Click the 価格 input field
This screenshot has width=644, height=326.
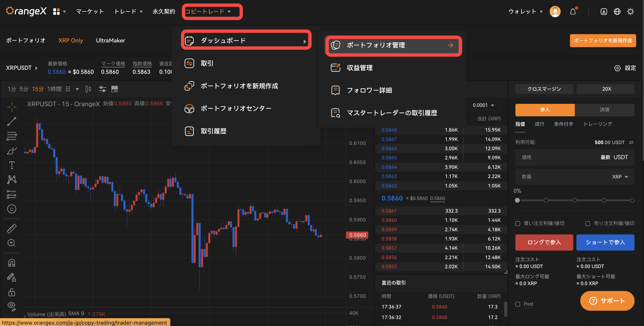tap(574, 157)
